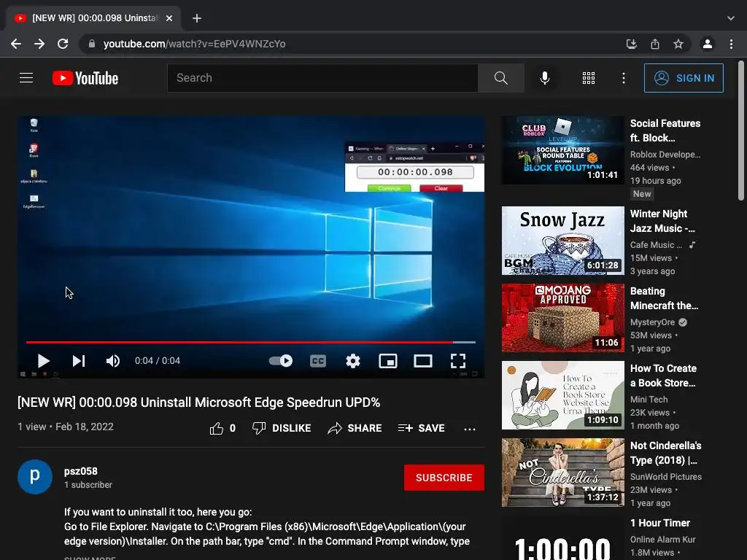Image resolution: width=747 pixels, height=560 pixels.
Task: Open Beating Minecraft video thumbnail
Action: coord(562,318)
